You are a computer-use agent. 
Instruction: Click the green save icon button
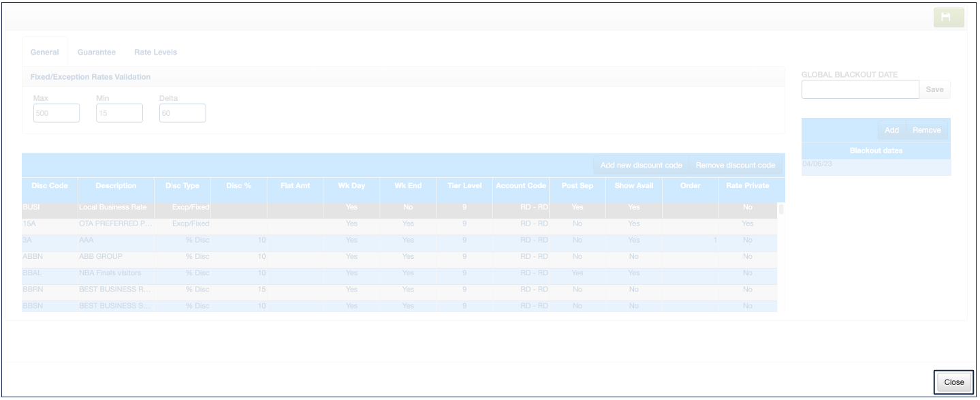point(949,18)
